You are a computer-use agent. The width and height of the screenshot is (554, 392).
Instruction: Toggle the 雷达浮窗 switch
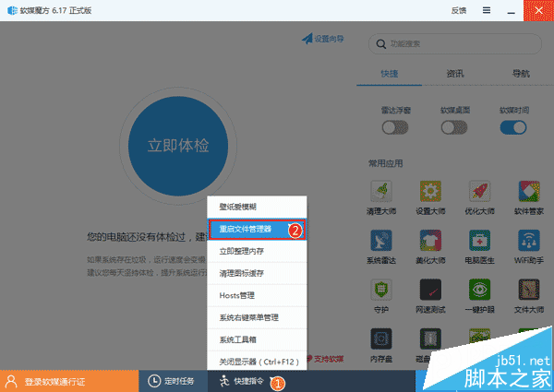[x=395, y=127]
